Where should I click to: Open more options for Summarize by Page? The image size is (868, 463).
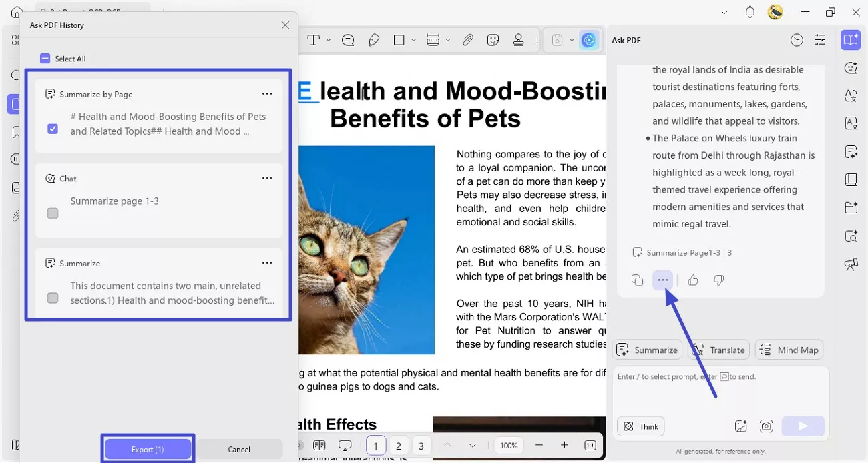(267, 94)
